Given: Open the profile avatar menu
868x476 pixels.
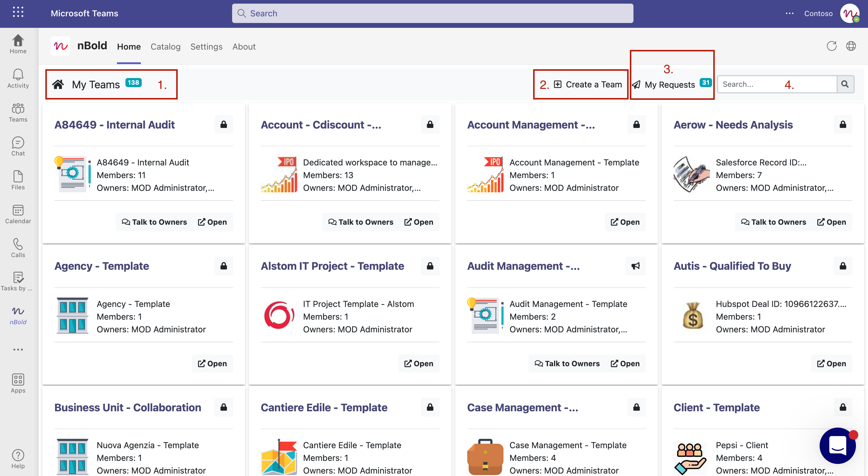Looking at the screenshot, I should 850,14.
